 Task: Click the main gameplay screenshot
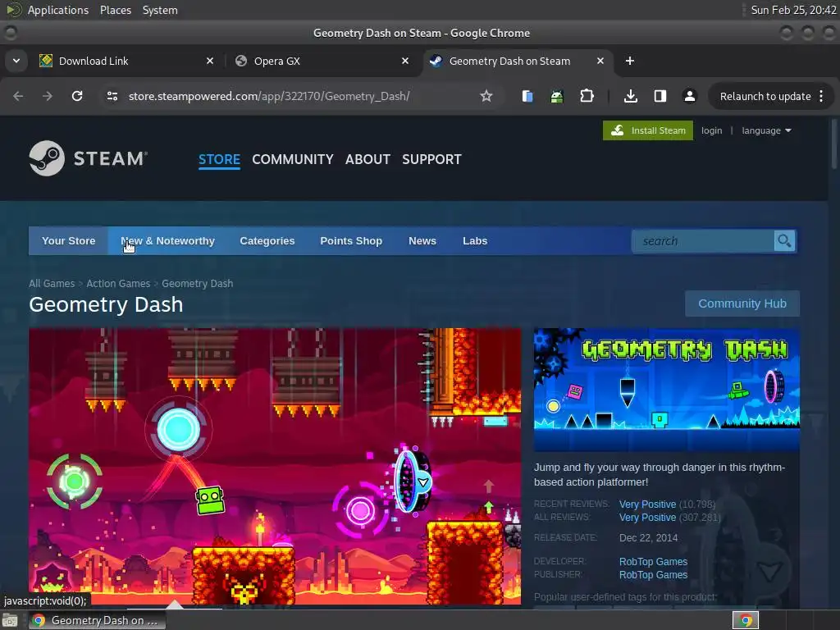tap(275, 466)
